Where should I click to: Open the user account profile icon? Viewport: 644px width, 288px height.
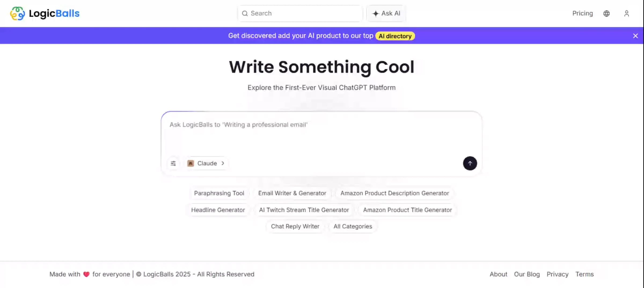pos(627,13)
